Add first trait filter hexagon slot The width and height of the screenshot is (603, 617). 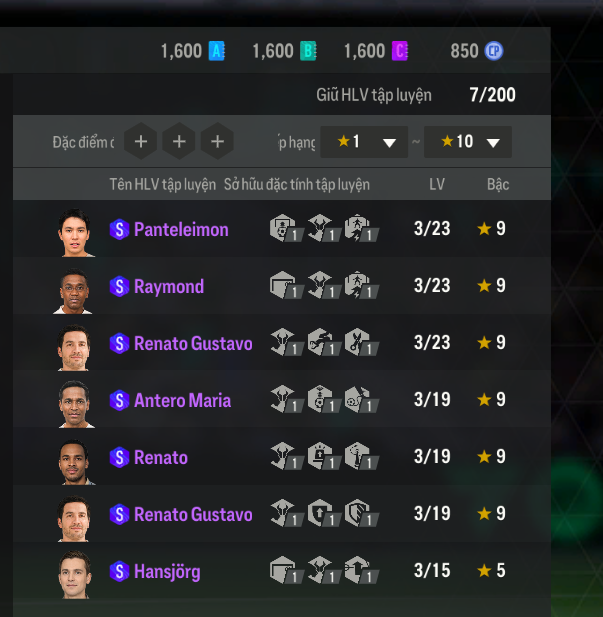141,141
